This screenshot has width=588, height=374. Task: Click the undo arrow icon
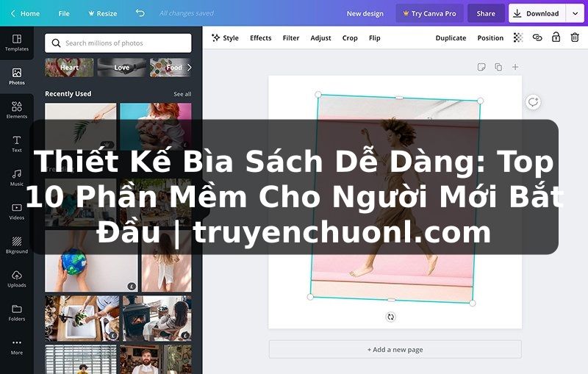140,13
